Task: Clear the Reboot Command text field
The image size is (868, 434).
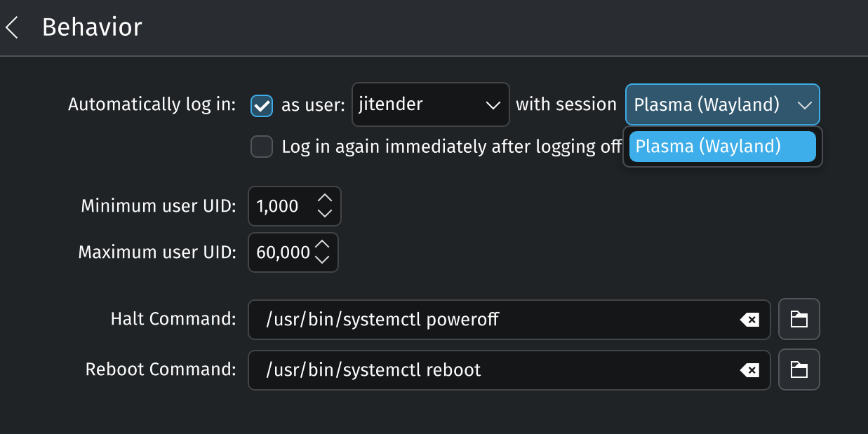Action: [749, 370]
